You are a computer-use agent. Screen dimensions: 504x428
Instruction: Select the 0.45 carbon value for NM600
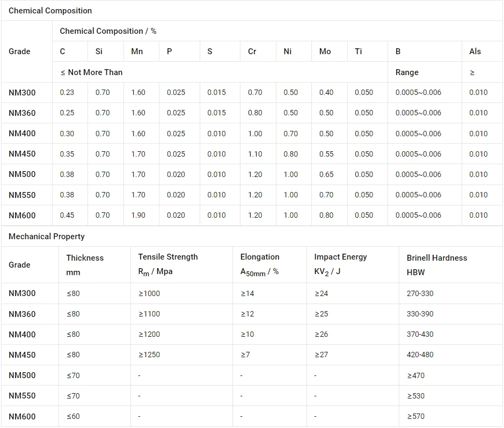point(67,216)
